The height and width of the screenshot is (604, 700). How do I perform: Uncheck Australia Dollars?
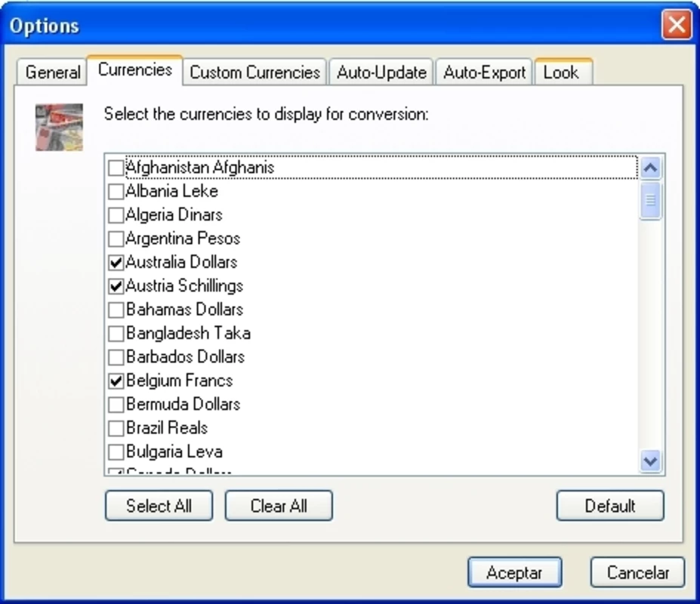[x=116, y=263]
